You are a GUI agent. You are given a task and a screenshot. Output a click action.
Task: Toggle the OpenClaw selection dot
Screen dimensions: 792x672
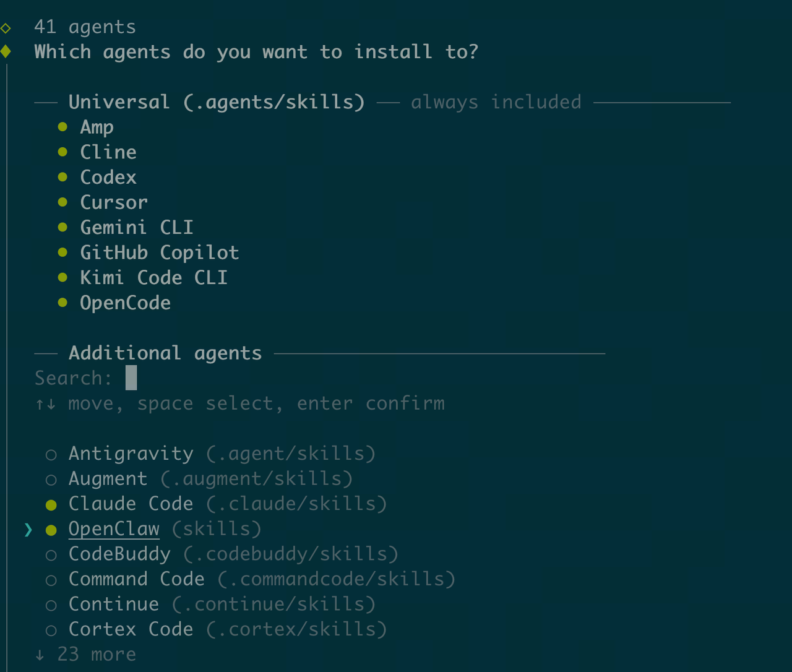[x=51, y=530]
